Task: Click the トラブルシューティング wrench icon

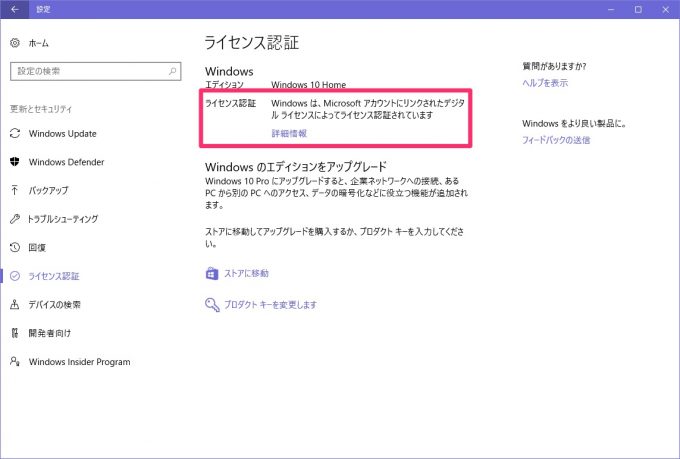Action: tap(15, 219)
